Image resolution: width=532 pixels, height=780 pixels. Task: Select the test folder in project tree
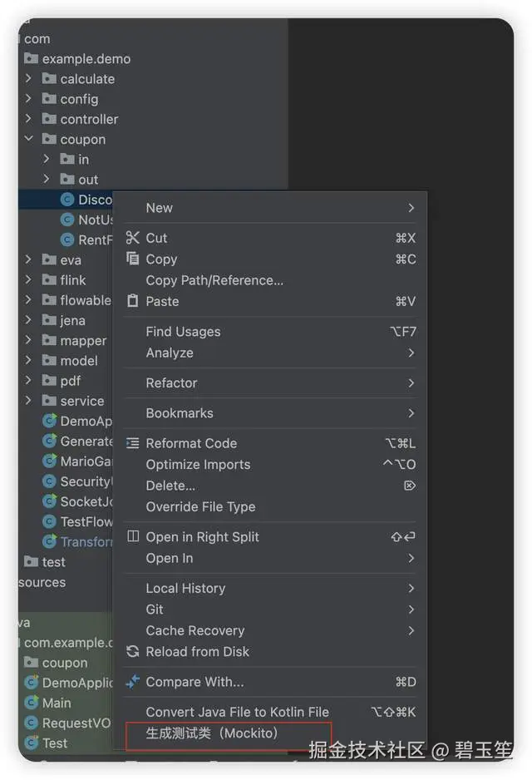[x=53, y=562]
